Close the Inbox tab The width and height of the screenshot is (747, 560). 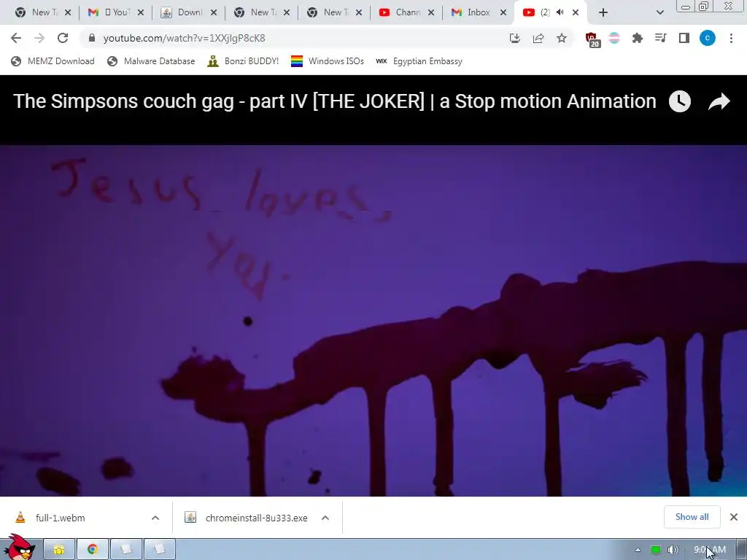click(503, 12)
